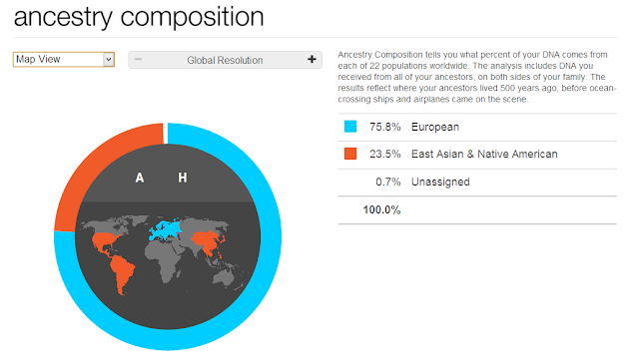Click the blue Europe region on map

click(x=164, y=230)
